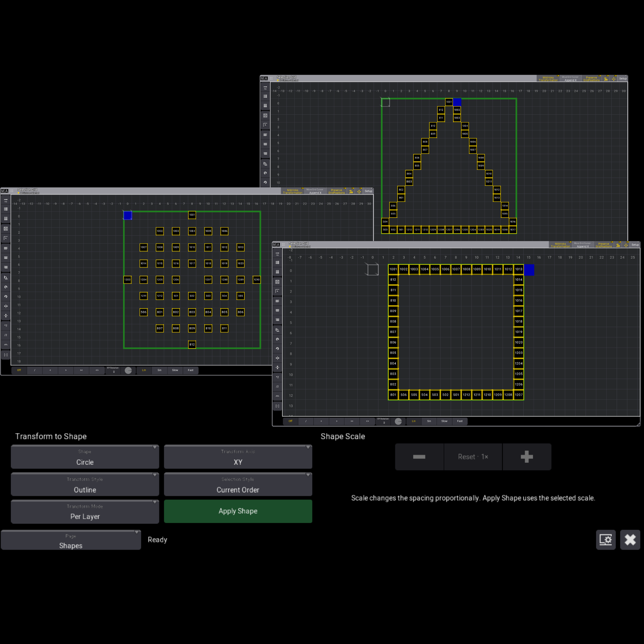644x644 pixels.
Task: Toggle Preserve GridPositions in circle grid window
Action: pos(336,191)
